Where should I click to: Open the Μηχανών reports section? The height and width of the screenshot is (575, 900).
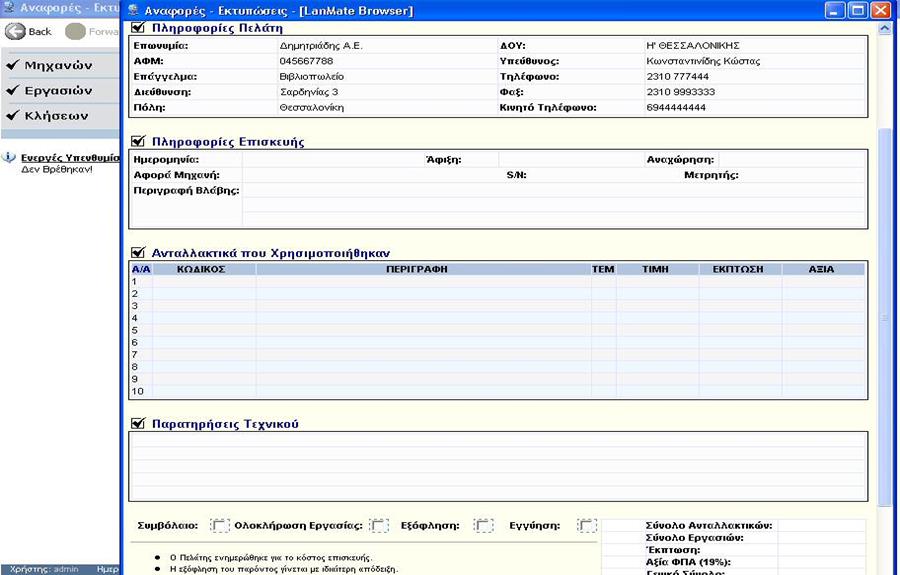click(58, 65)
